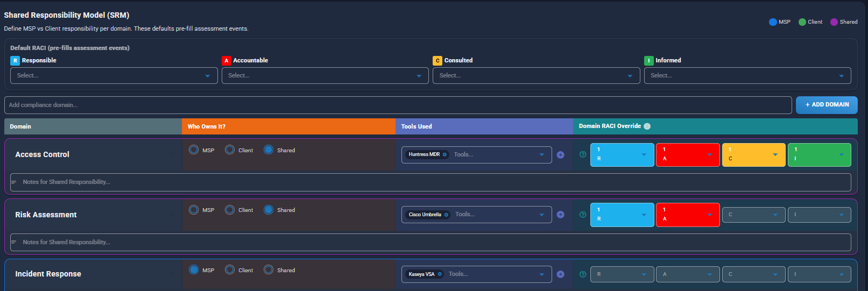Click the blue MSP legend swatch
Image resolution: width=868 pixels, height=291 pixels.
coord(773,22)
